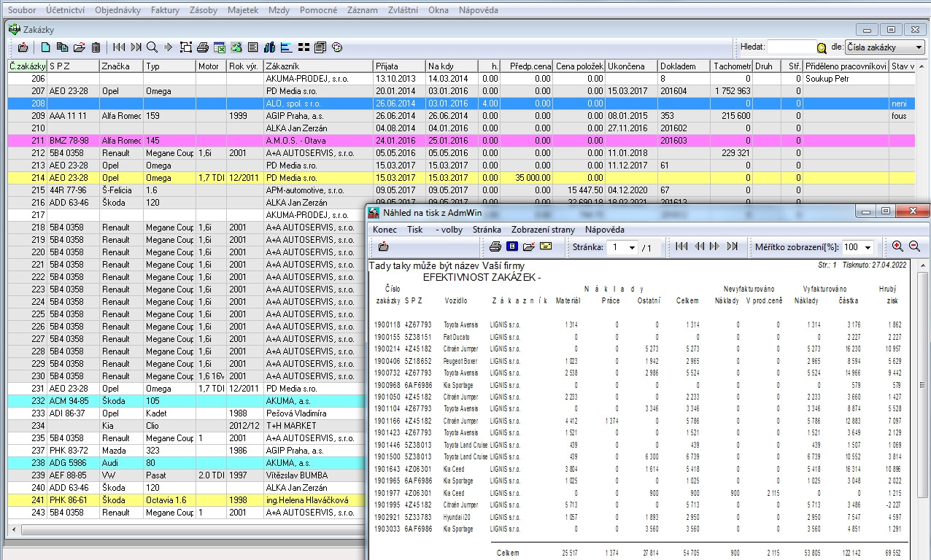Click the Značka column header

(121, 66)
